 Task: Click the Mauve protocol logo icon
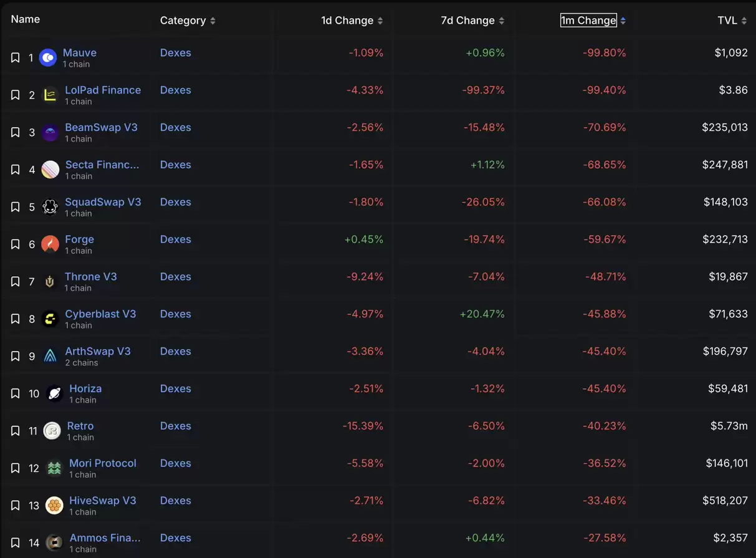click(x=48, y=57)
